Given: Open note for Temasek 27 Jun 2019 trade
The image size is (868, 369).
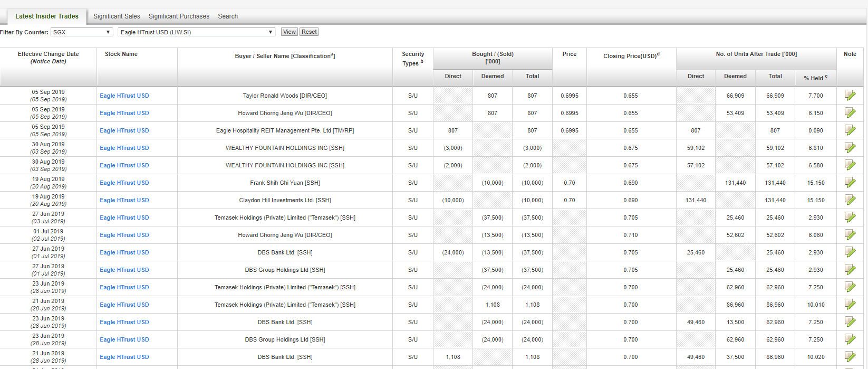Looking at the screenshot, I should pos(850,217).
